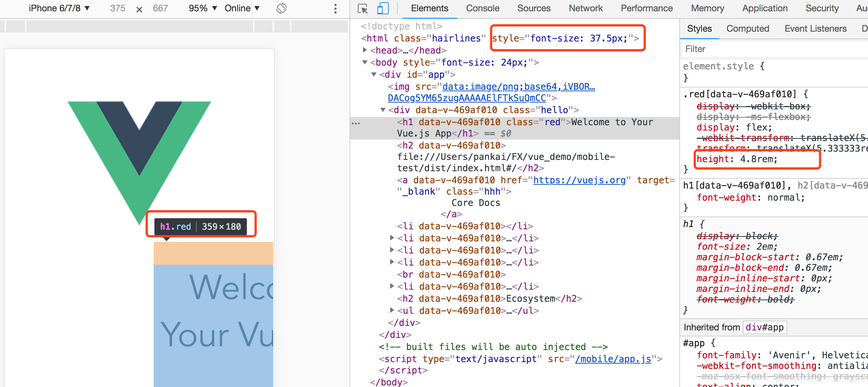Image resolution: width=868 pixels, height=387 pixels.
Task: Open the Online throttling dropdown
Action: (242, 8)
